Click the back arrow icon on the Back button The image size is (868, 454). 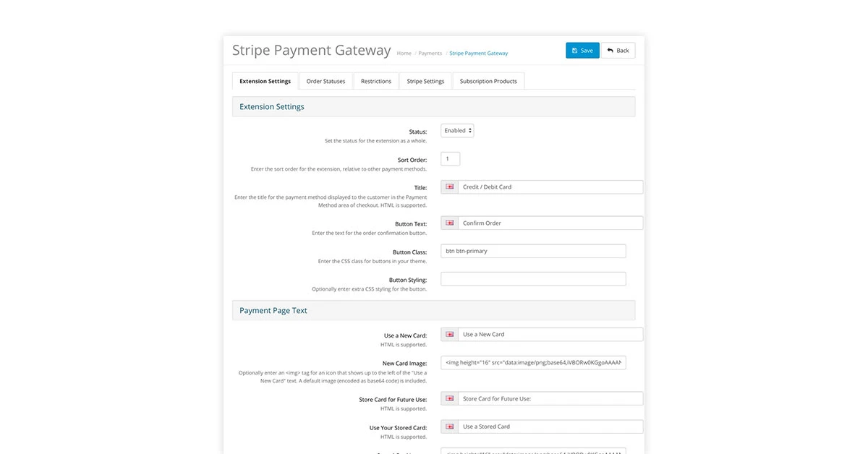coord(610,50)
